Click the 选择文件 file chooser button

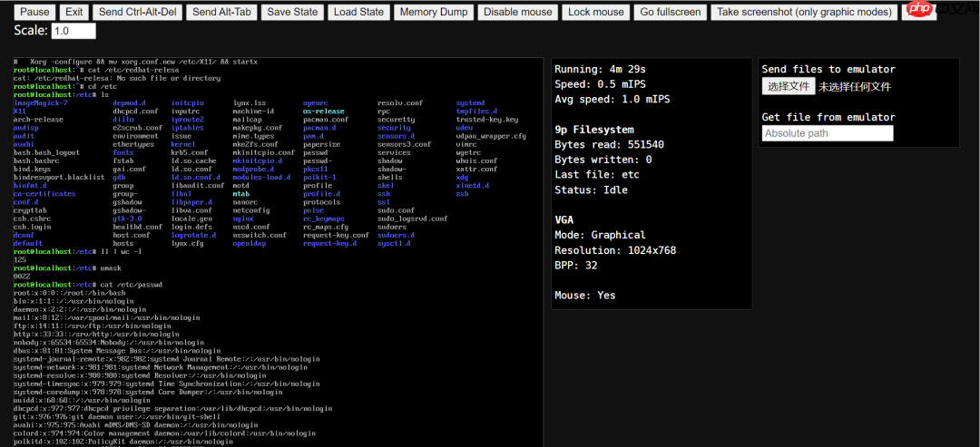[789, 86]
